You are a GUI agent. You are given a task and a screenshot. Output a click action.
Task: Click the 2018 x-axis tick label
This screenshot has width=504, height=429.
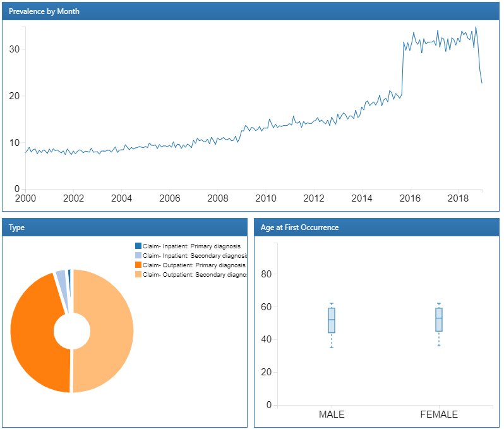[x=458, y=198]
